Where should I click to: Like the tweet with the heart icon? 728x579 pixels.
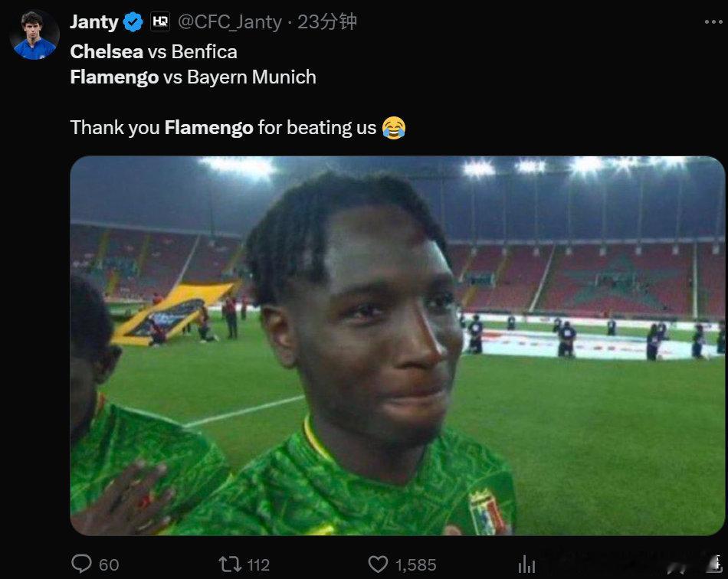click(378, 564)
